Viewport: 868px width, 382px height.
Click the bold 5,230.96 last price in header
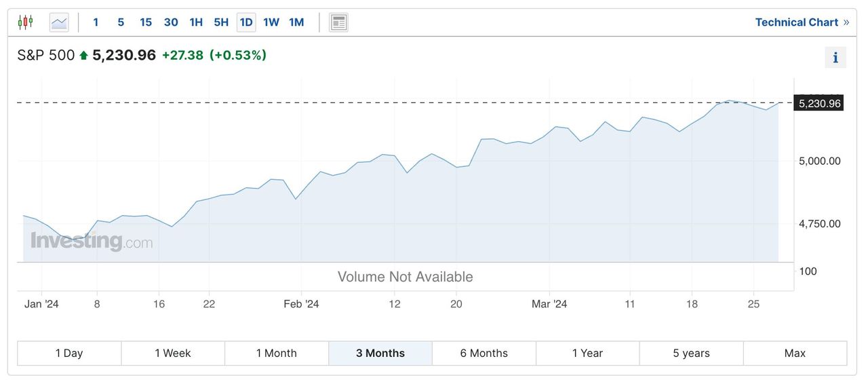pyautogui.click(x=124, y=56)
